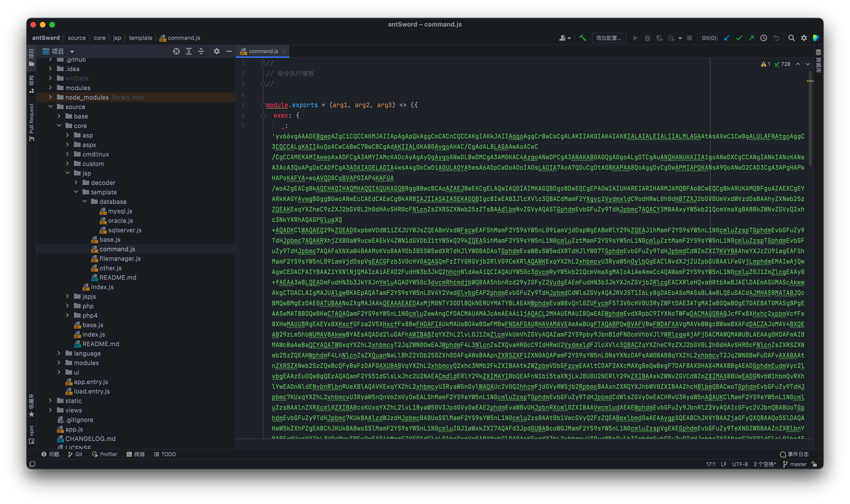The height and width of the screenshot is (504, 850).
Task: Select opened file locate target icon
Action: point(176,51)
